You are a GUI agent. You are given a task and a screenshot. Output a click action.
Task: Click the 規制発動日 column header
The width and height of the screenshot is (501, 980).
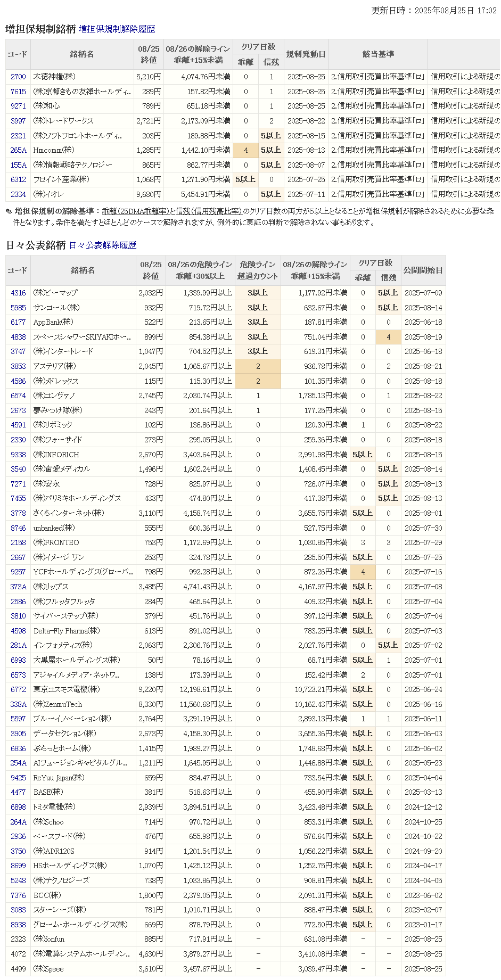coord(306,54)
